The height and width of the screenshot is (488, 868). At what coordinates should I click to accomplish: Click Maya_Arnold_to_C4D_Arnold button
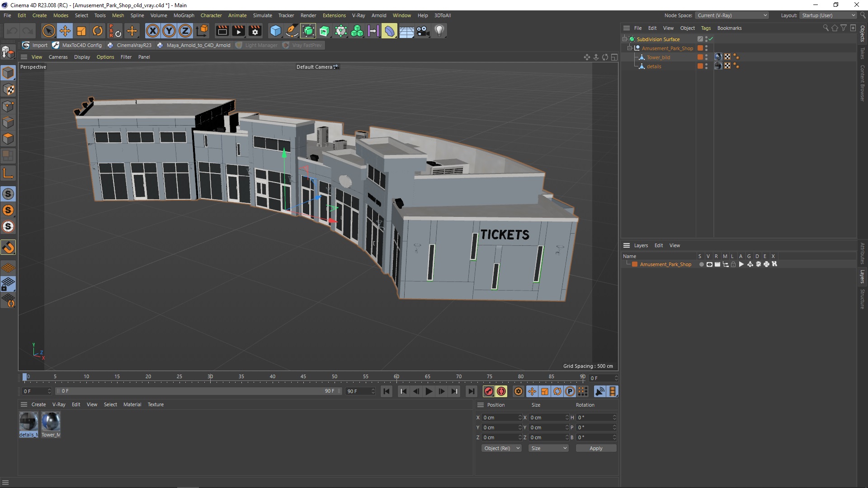pos(193,45)
